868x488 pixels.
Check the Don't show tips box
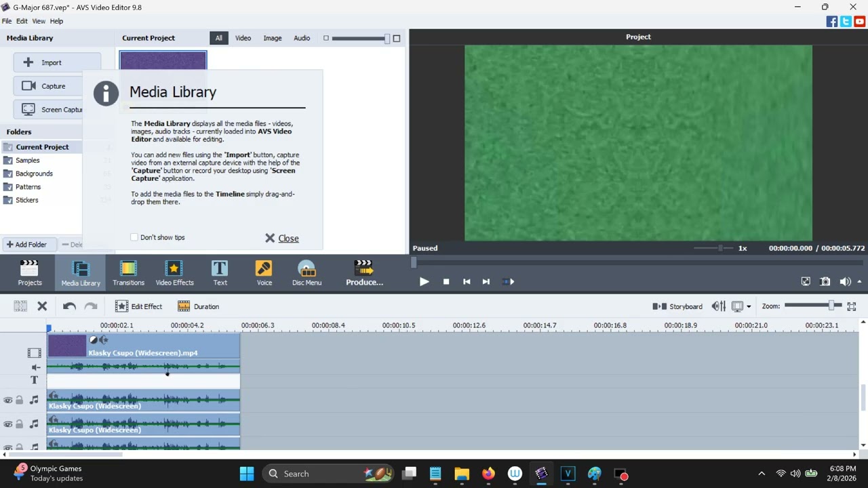coord(134,237)
